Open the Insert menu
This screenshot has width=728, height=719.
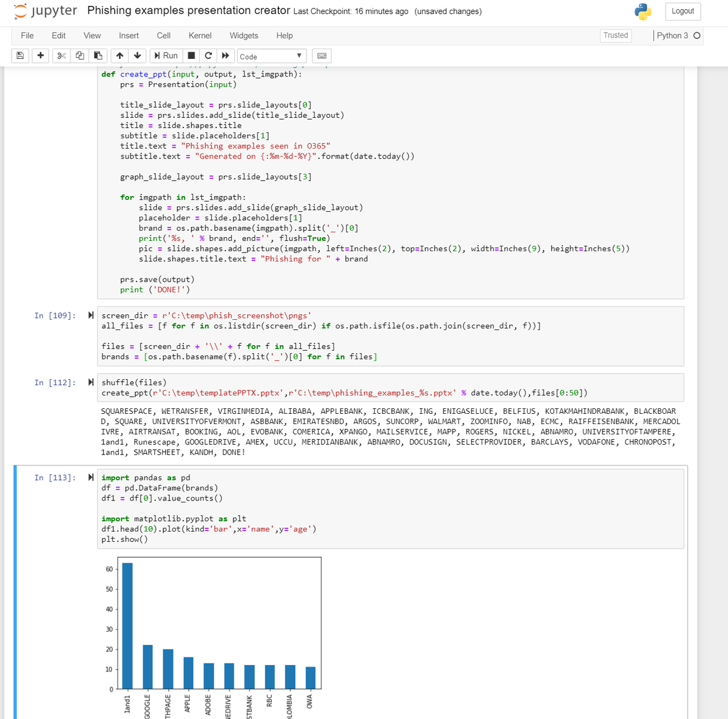click(x=129, y=36)
